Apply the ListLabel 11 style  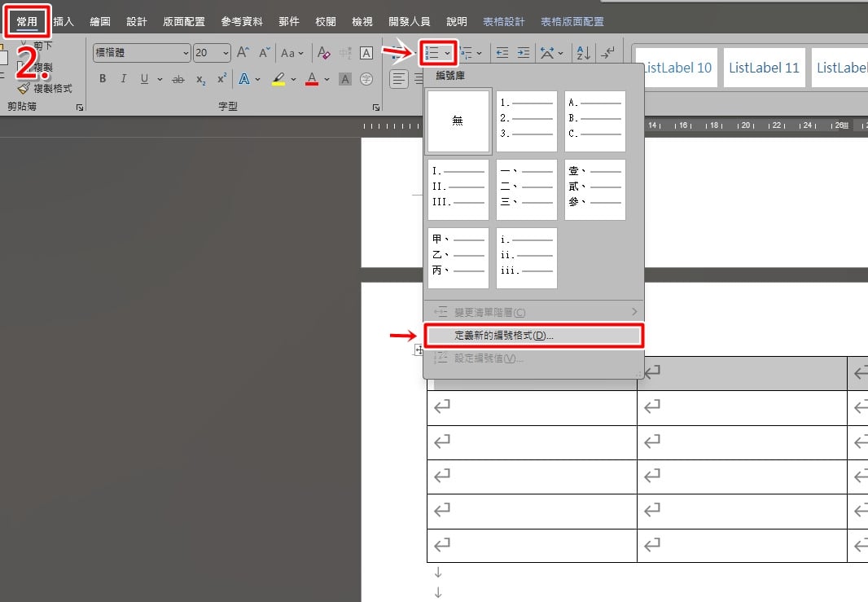point(765,68)
